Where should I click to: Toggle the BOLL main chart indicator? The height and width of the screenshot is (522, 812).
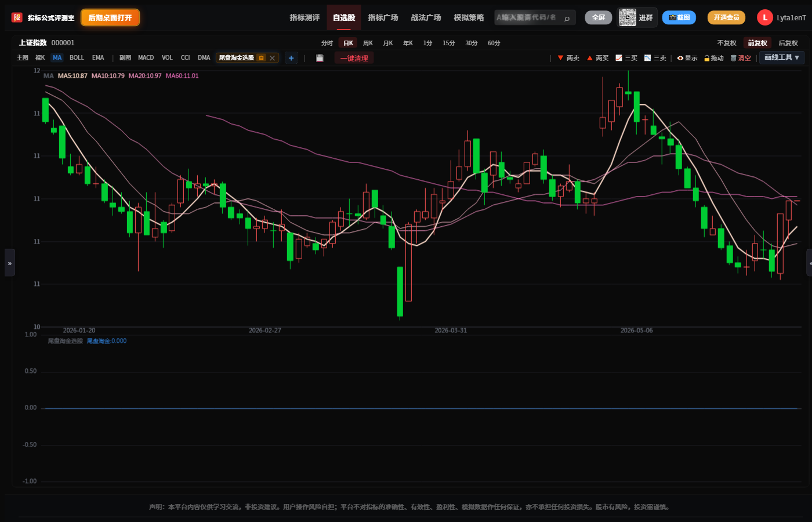click(x=77, y=58)
